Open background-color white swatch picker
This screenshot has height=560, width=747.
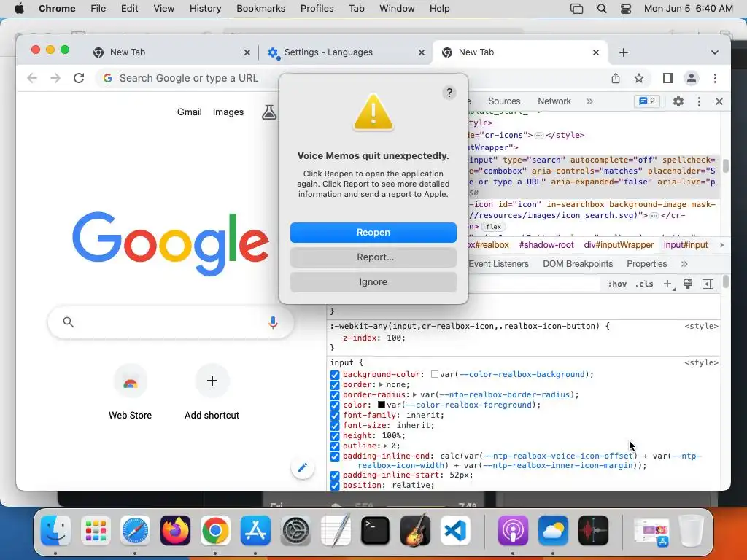[x=435, y=374]
